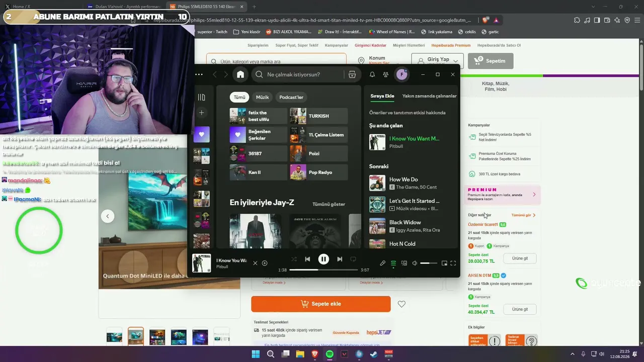Open Pop Radyo tile

coord(318,172)
